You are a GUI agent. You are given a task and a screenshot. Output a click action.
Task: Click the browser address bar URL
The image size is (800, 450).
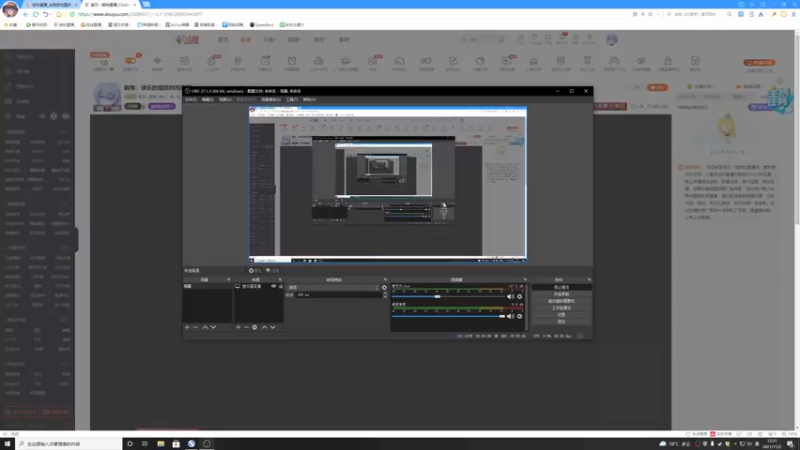click(x=140, y=14)
